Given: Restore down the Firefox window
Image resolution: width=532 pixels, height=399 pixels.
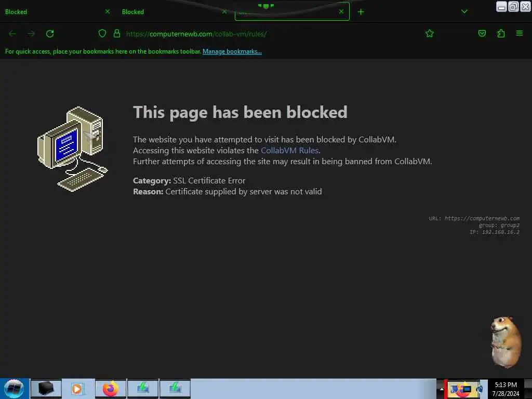Looking at the screenshot, I should click(513, 7).
